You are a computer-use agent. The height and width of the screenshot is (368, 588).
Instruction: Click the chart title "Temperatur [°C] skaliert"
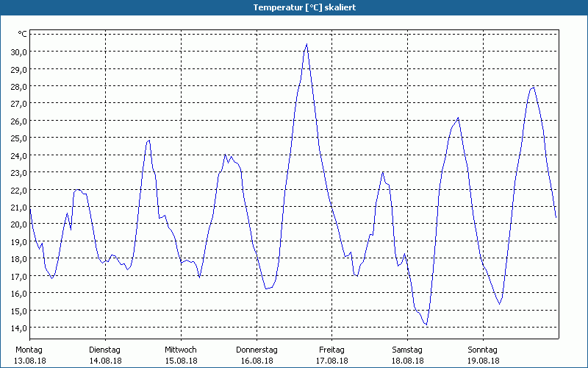coord(294,7)
